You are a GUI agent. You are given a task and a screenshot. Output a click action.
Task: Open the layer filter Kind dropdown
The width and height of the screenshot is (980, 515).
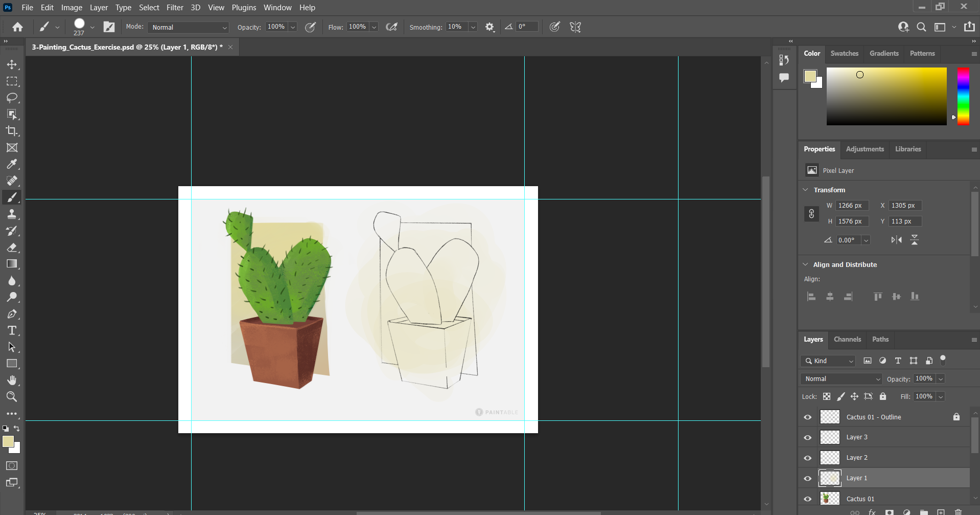[x=827, y=361]
